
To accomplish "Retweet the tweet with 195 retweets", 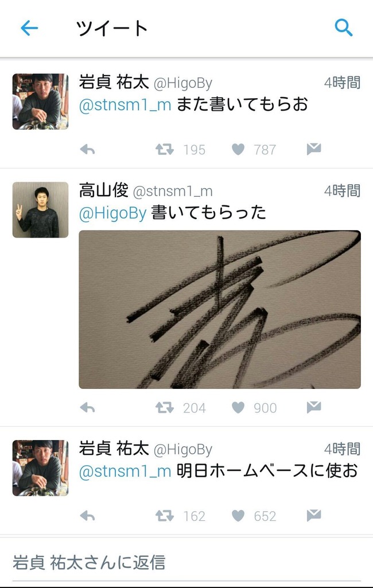I will (165, 149).
